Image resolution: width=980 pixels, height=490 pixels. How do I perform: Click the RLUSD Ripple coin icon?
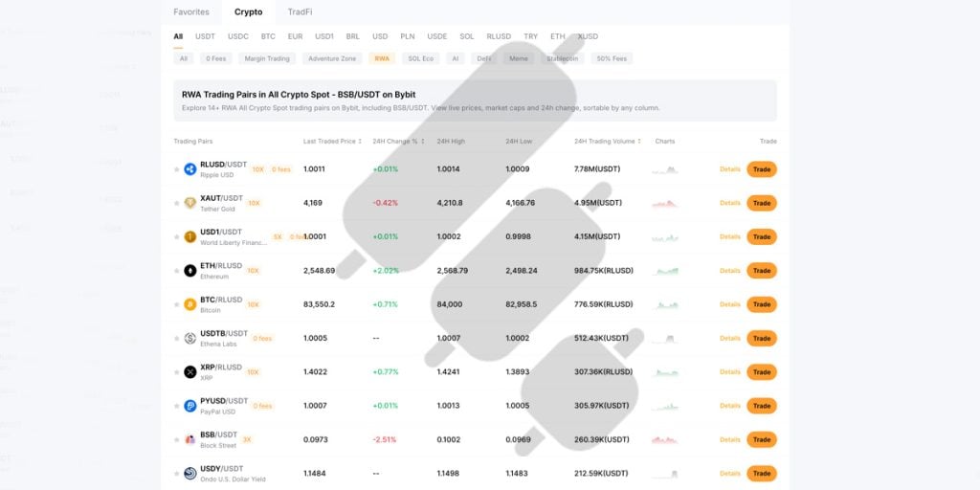coord(190,169)
